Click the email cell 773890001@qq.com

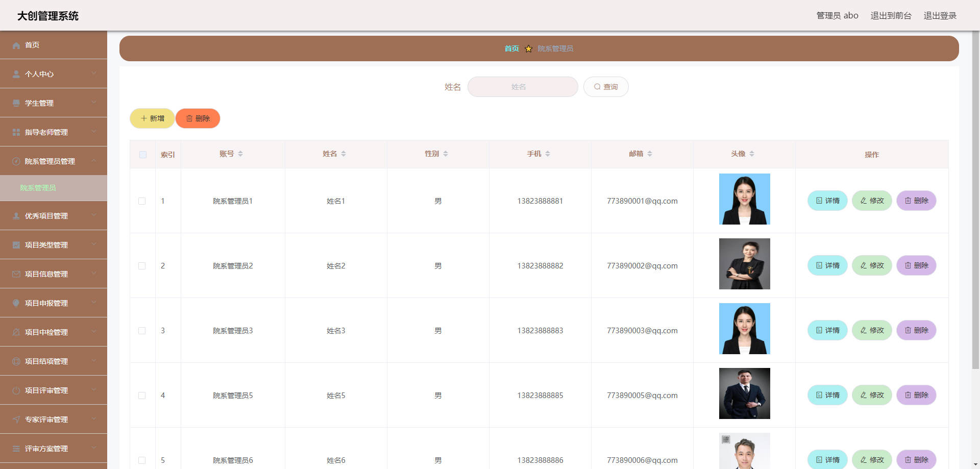click(x=642, y=201)
